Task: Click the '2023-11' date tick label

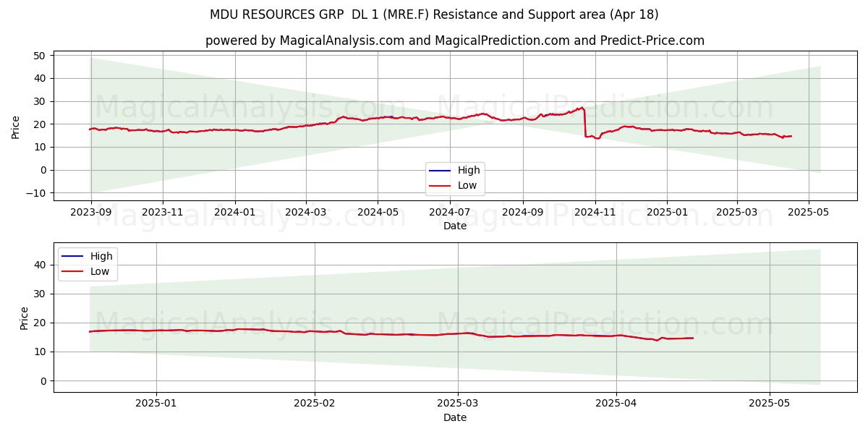Action: click(x=163, y=213)
